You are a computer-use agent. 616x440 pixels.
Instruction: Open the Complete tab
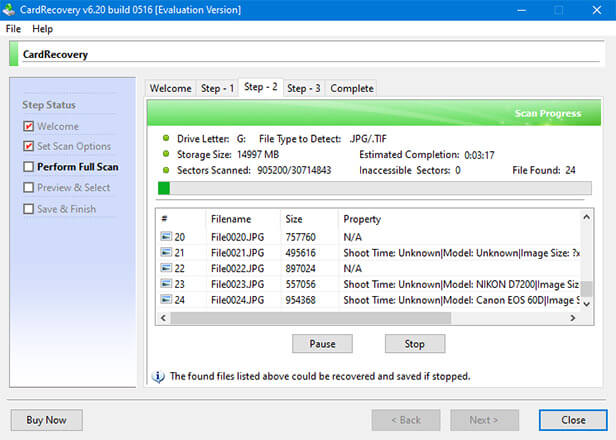tap(352, 88)
